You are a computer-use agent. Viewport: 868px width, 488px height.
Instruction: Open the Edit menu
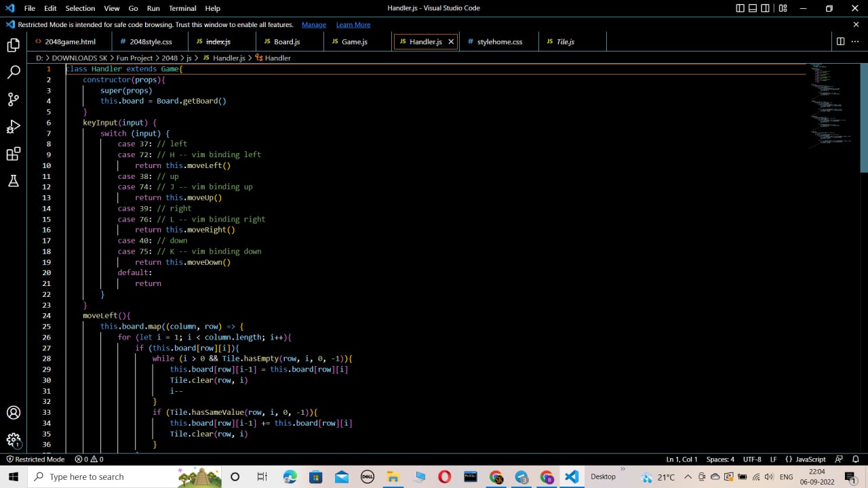[51, 8]
